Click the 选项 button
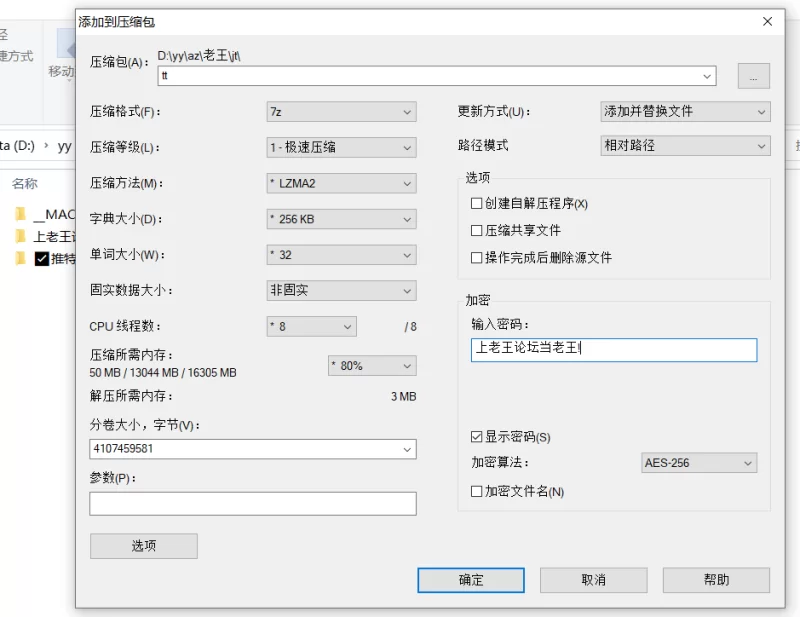This screenshot has height=617, width=800. click(x=143, y=546)
